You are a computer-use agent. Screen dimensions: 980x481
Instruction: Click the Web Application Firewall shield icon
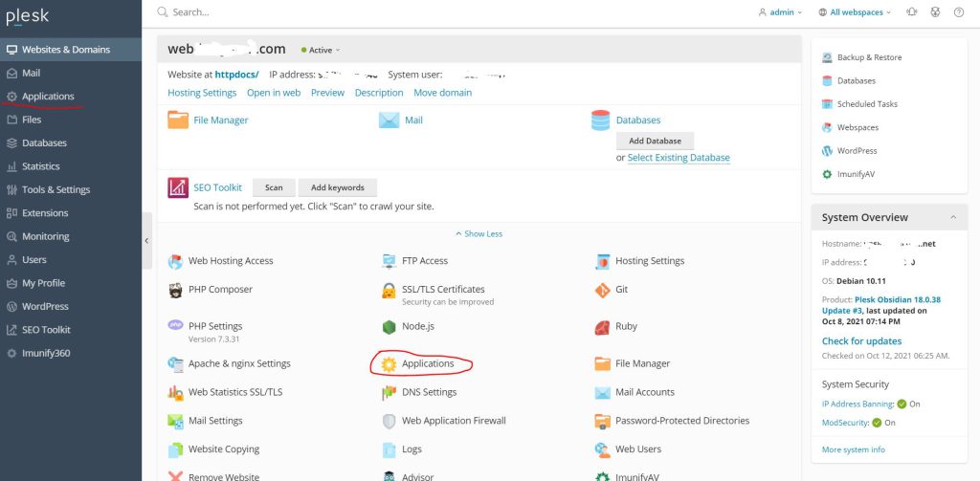389,421
